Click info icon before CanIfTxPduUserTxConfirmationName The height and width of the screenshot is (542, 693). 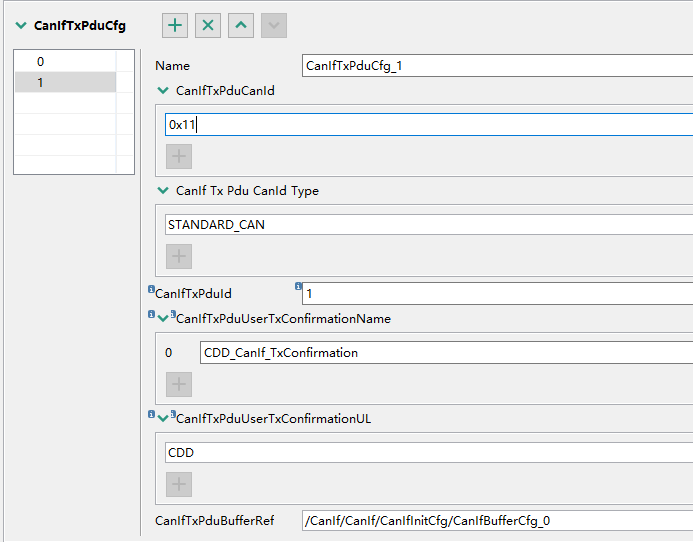[151, 314]
